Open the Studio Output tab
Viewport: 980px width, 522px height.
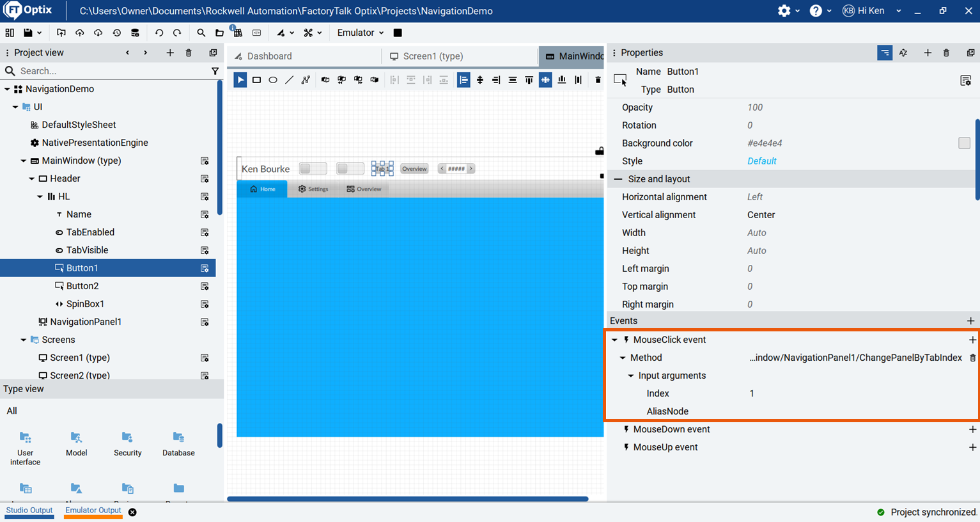point(29,510)
